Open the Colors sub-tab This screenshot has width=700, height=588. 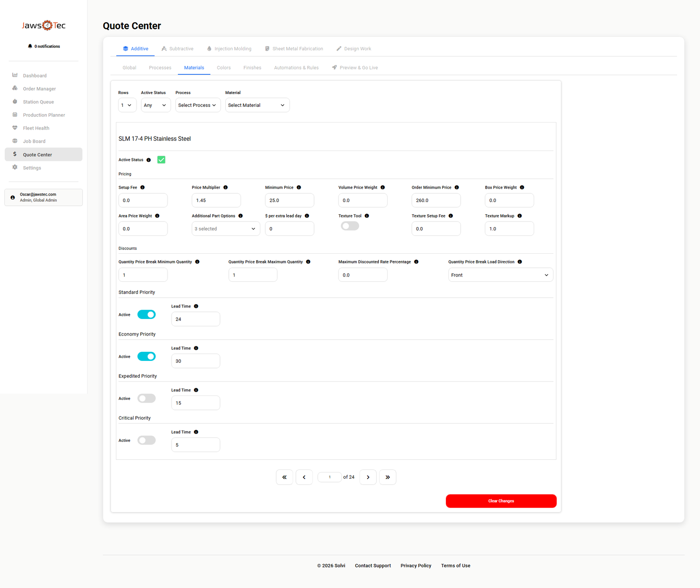point(224,67)
